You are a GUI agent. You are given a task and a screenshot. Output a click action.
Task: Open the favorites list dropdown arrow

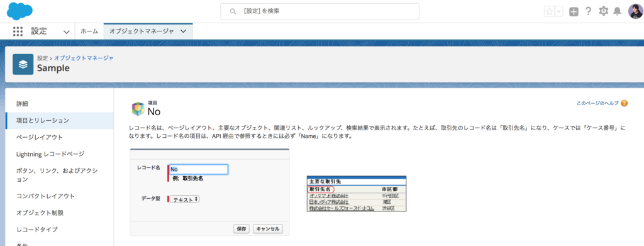tap(559, 11)
